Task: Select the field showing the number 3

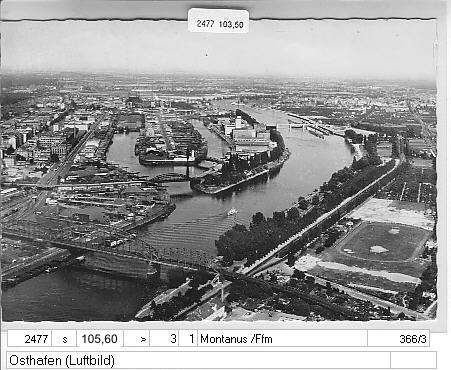Action: pyautogui.click(x=164, y=339)
